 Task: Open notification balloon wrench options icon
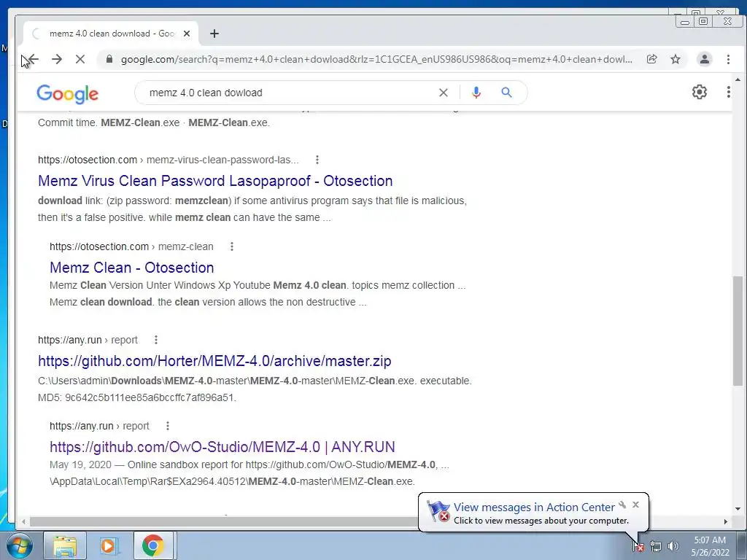click(x=622, y=505)
